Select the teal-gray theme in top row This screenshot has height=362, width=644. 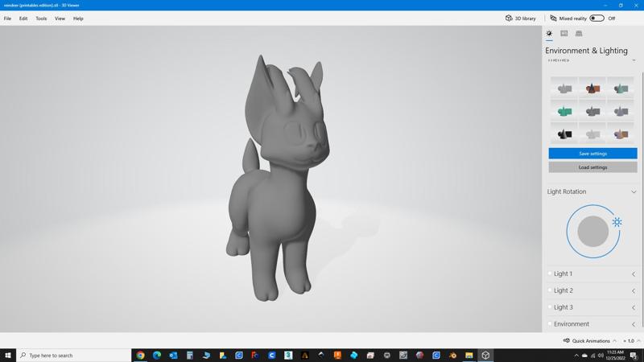click(x=621, y=88)
